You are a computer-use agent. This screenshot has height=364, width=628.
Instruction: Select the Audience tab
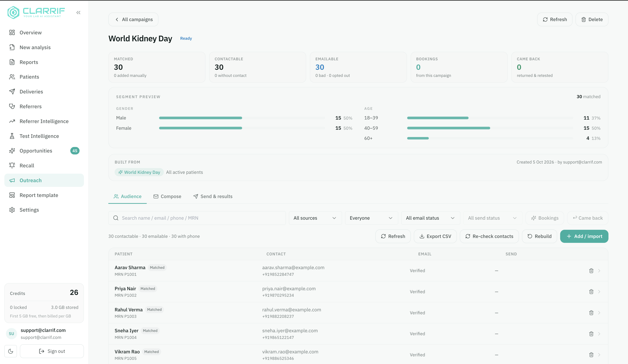128,196
